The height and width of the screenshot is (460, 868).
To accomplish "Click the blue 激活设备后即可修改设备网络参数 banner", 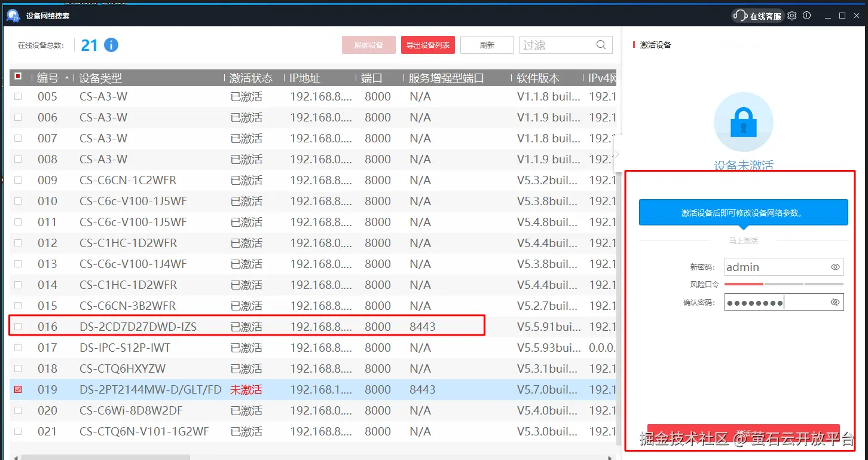I will [743, 212].
